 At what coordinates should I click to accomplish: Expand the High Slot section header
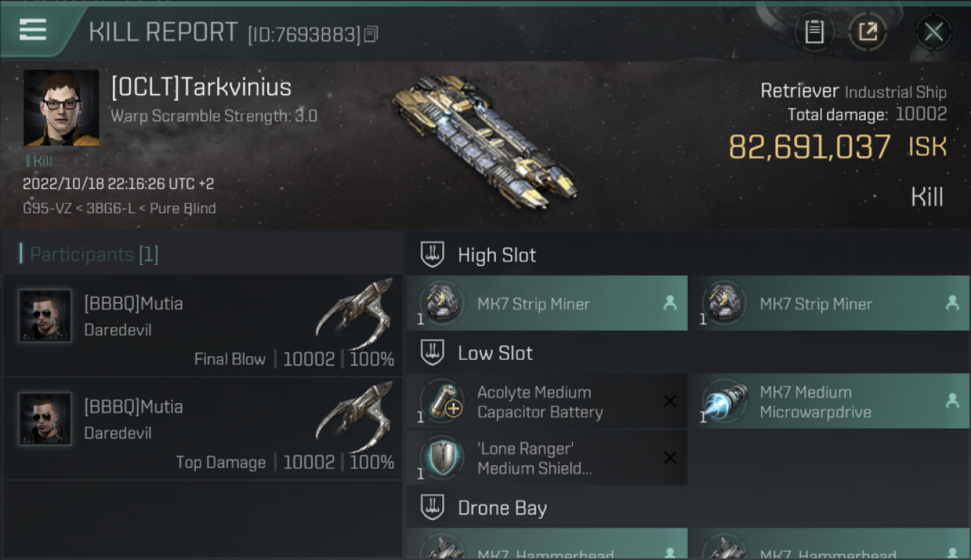click(688, 255)
